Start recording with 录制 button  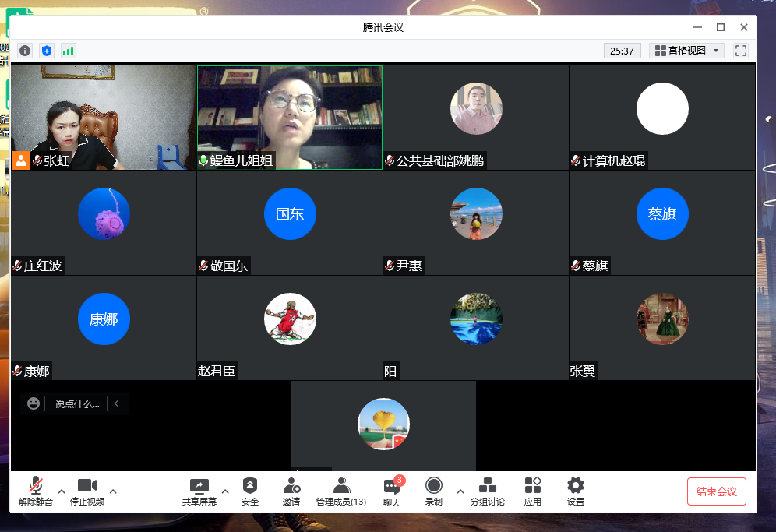coord(434,492)
